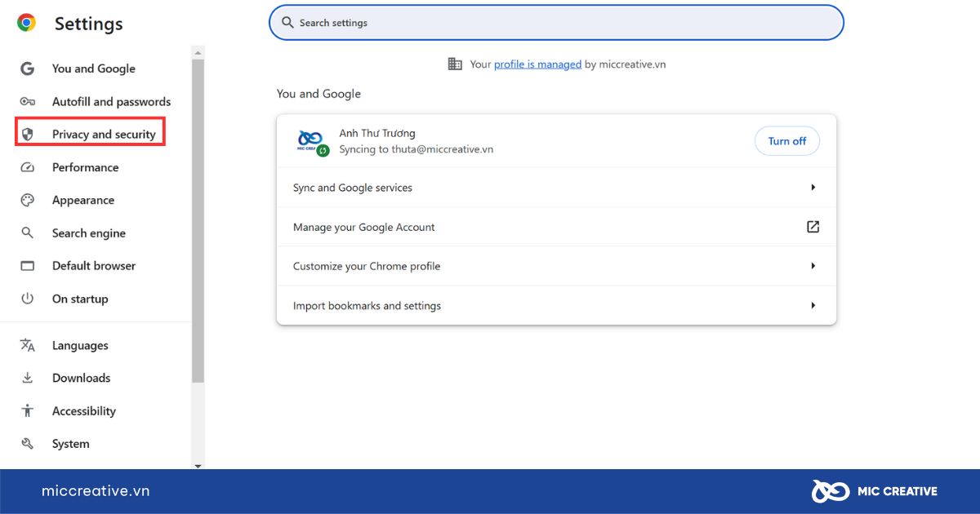The height and width of the screenshot is (514, 980).
Task: Click the magnifier icon beside Search engine
Action: (x=28, y=233)
